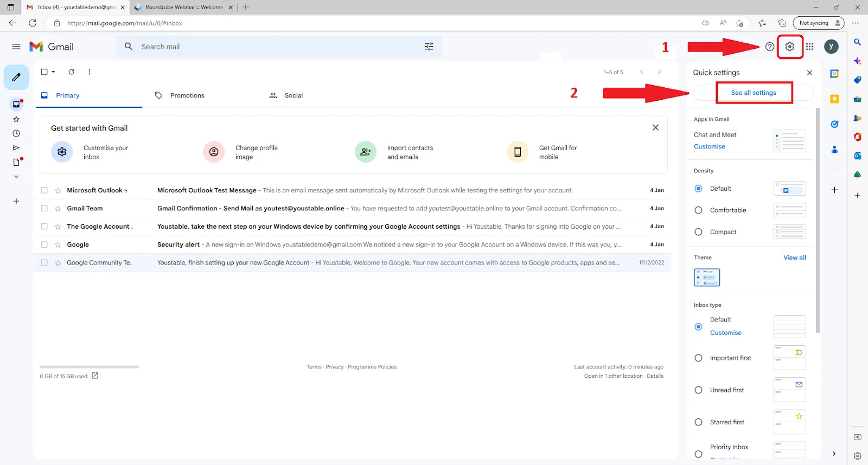This screenshot has height=465, width=868.
Task: Click the Get Gmail for mobile icon
Action: tap(518, 152)
